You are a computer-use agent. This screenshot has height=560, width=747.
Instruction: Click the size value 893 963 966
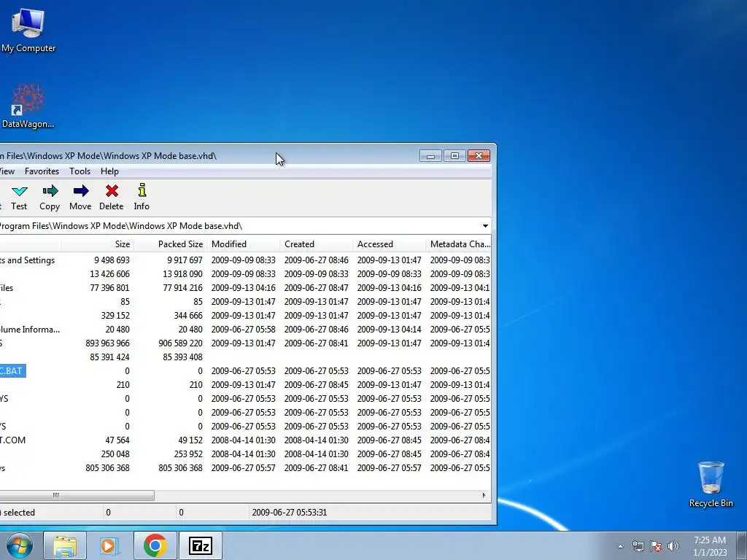[x=108, y=343]
